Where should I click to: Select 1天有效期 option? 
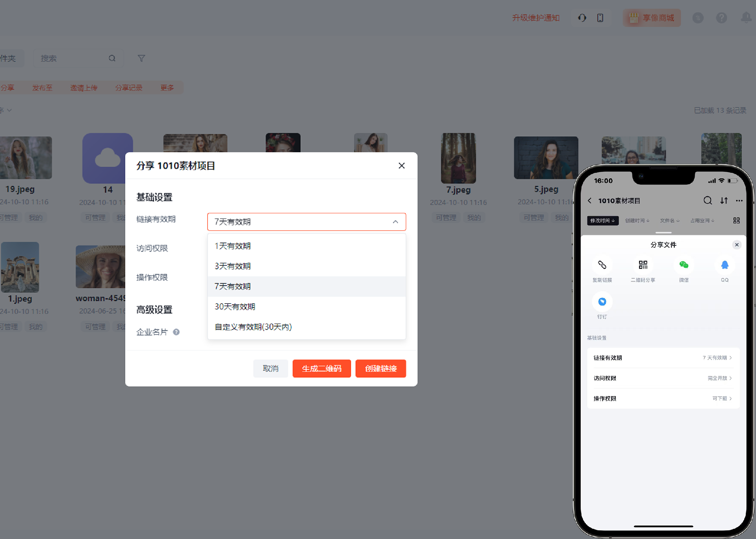[306, 246]
